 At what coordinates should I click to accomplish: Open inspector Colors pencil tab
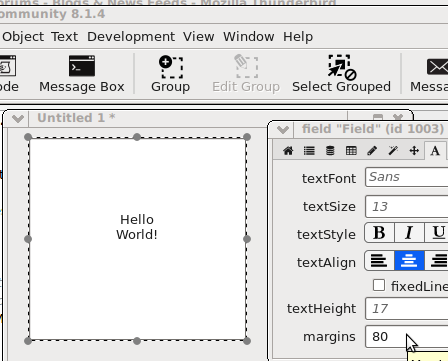(x=372, y=151)
